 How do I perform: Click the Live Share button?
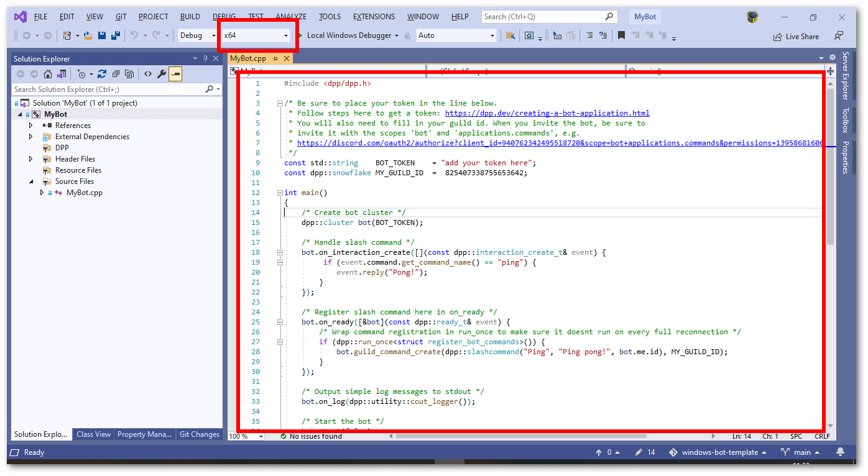[x=796, y=37]
